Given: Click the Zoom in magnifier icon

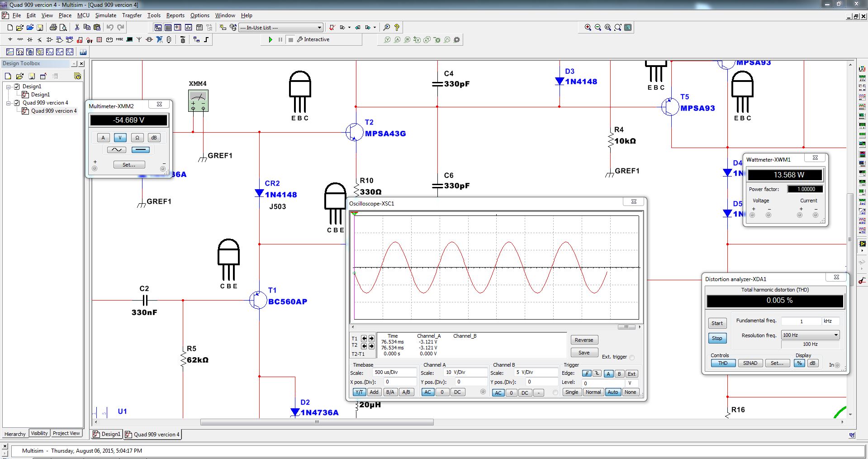Looking at the screenshot, I should click(588, 28).
